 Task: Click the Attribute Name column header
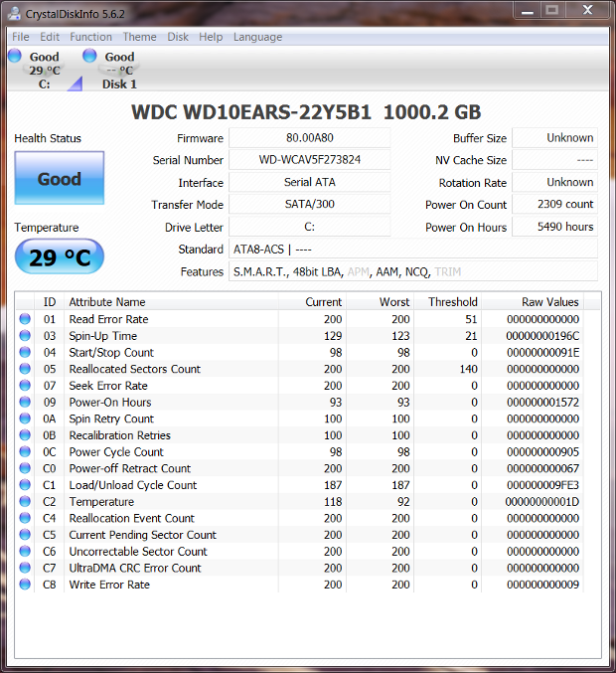[107, 301]
